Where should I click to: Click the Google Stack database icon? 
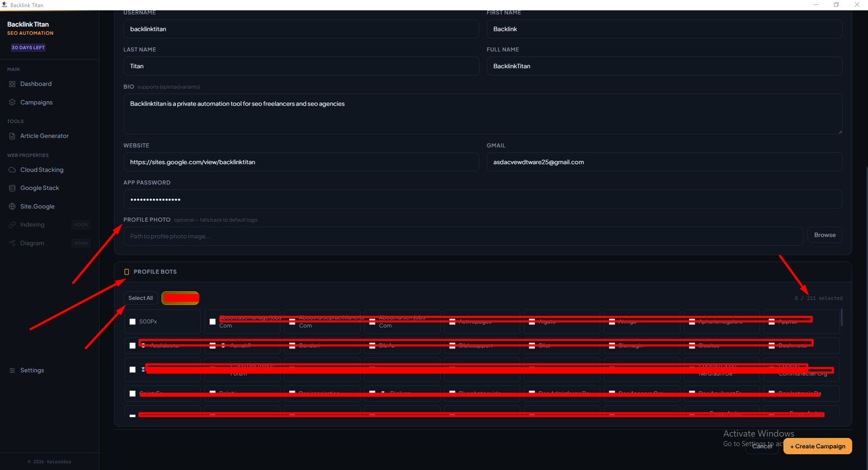click(12, 188)
